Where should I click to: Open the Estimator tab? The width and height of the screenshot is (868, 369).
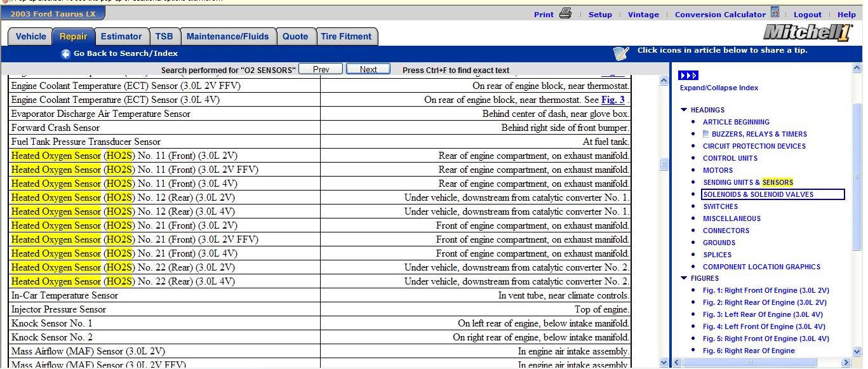pyautogui.click(x=121, y=36)
